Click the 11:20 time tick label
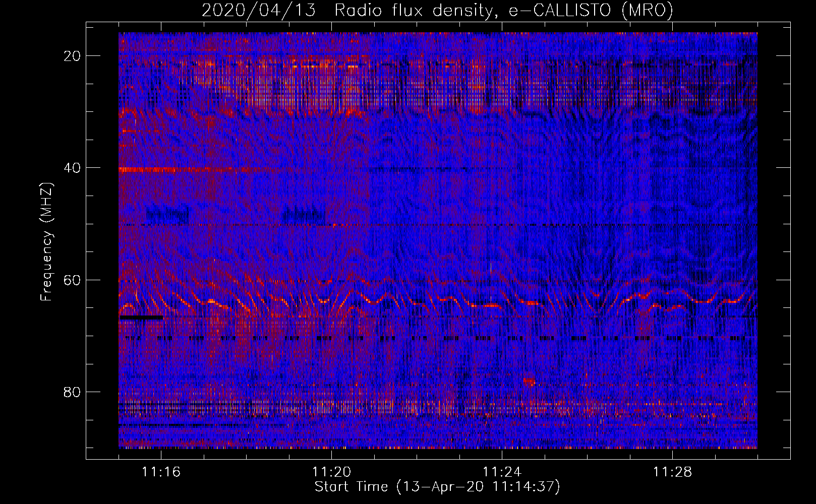 point(332,472)
